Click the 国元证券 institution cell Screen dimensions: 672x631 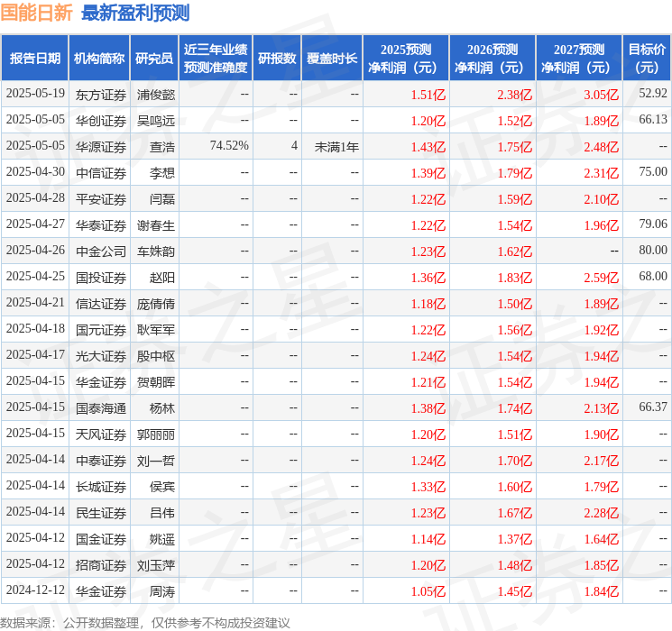[x=101, y=330]
